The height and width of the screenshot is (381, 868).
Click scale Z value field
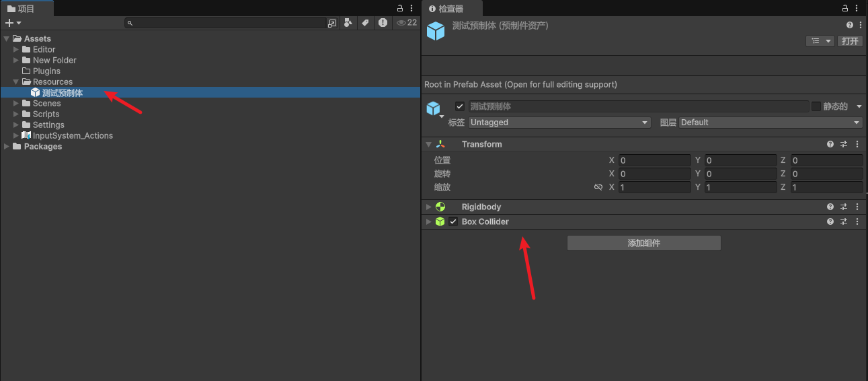826,187
